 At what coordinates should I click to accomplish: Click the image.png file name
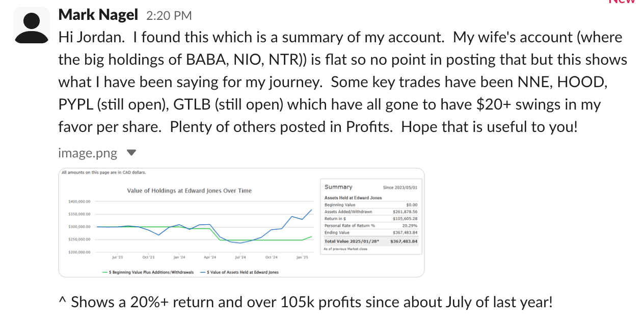[x=88, y=153]
